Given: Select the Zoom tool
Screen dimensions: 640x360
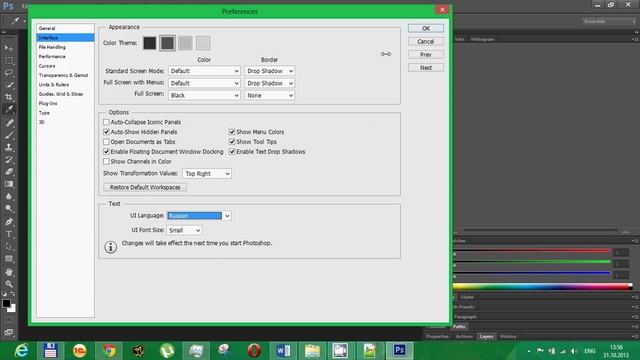Looking at the screenshot, I should point(9,284).
